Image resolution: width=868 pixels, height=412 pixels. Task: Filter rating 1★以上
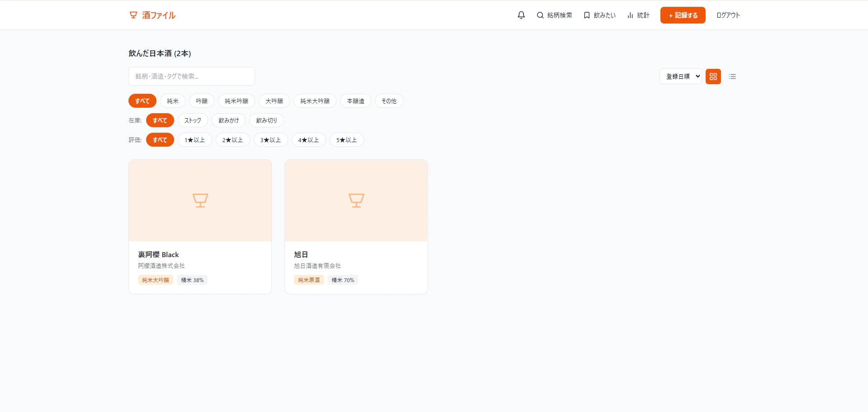194,139
